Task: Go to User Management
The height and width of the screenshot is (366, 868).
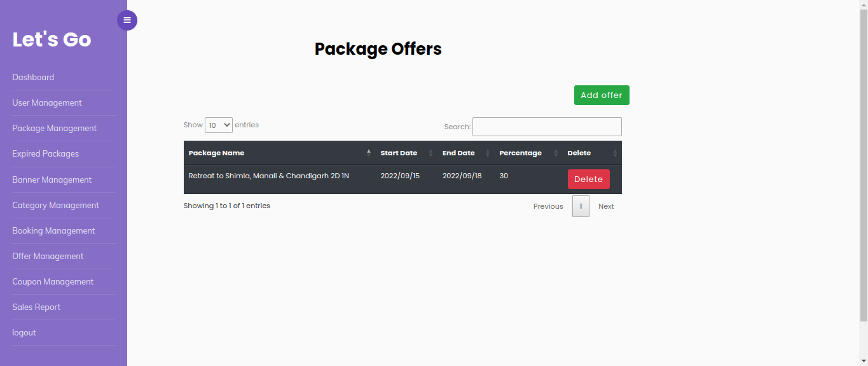Action: pyautogui.click(x=47, y=102)
